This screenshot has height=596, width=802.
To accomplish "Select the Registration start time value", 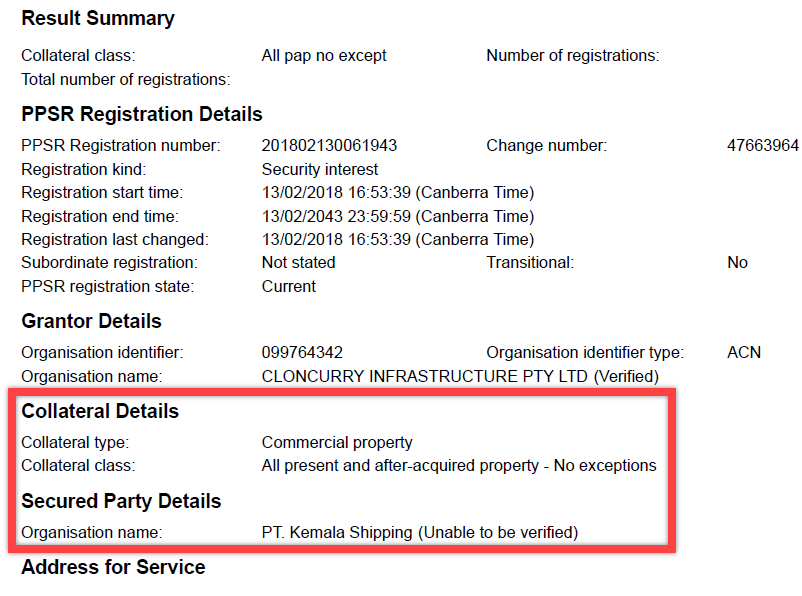I will tap(398, 192).
